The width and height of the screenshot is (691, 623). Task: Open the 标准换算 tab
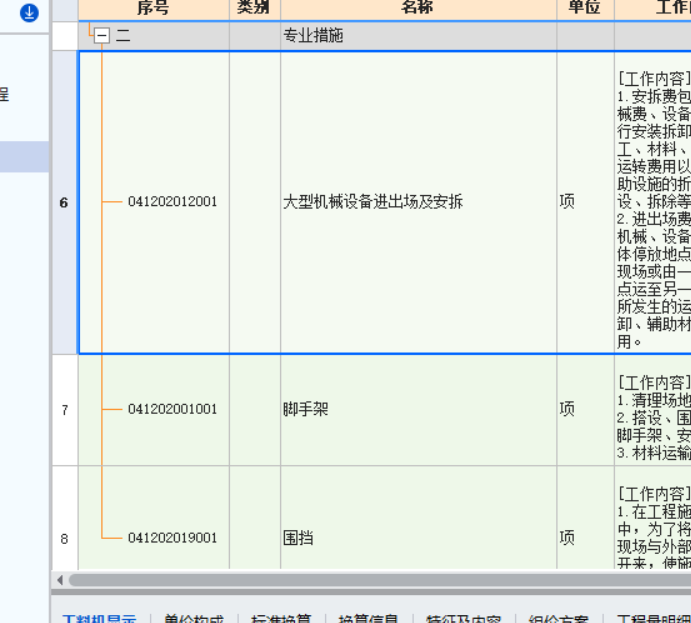point(281,618)
